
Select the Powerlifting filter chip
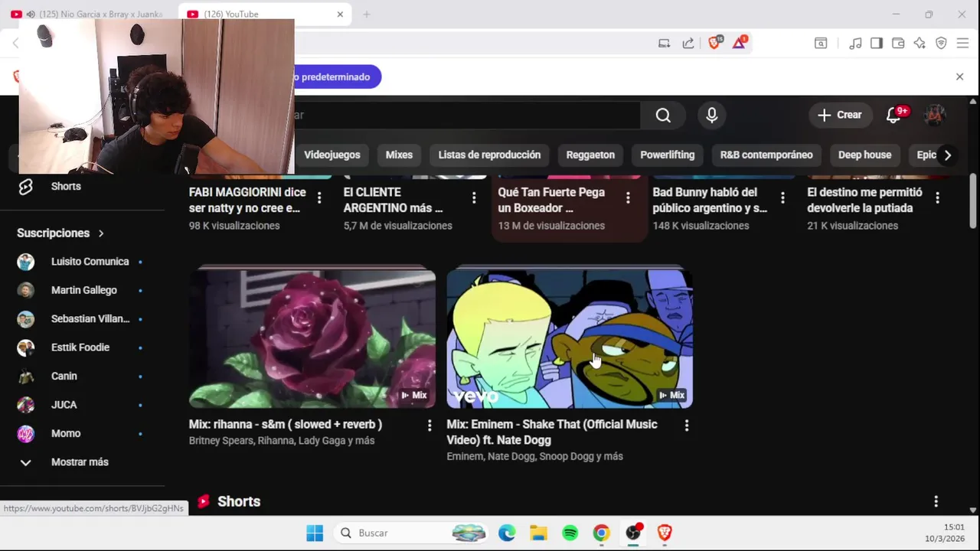668,155
